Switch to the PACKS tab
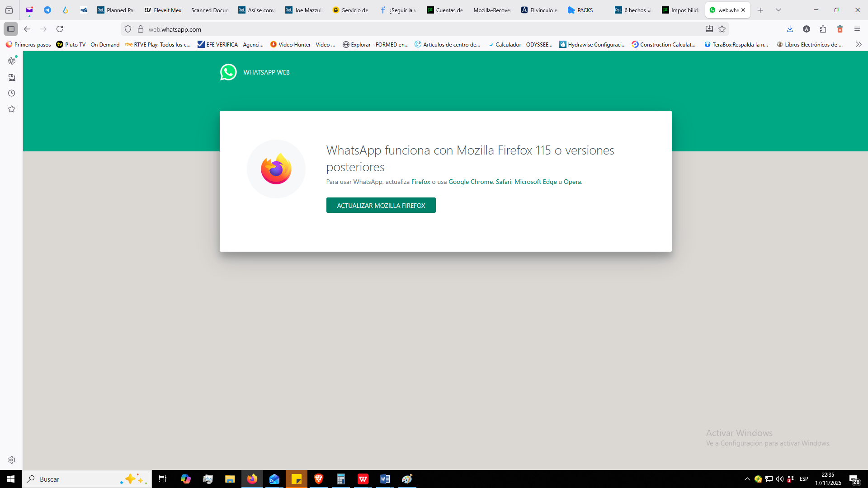The height and width of the screenshot is (488, 868). tap(584, 10)
